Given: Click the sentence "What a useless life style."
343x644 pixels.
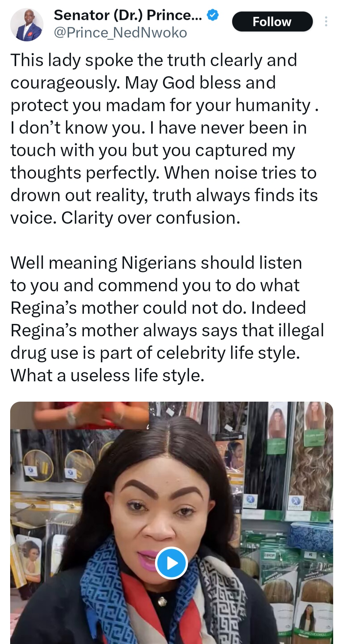Looking at the screenshot, I should pos(107,376).
